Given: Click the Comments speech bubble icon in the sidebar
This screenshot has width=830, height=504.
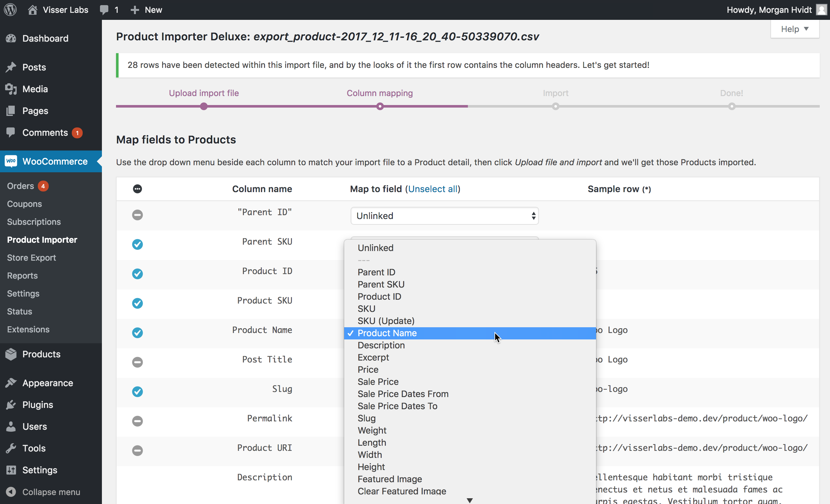Looking at the screenshot, I should (11, 132).
